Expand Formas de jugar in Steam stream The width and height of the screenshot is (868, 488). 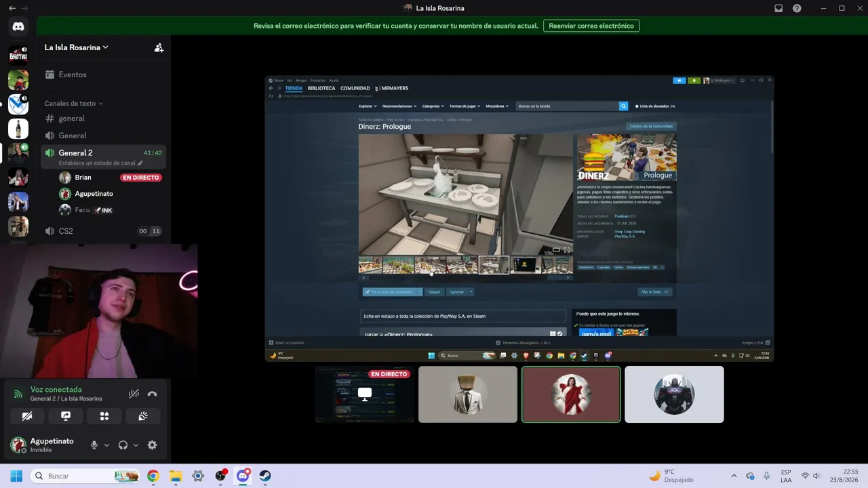(x=465, y=106)
